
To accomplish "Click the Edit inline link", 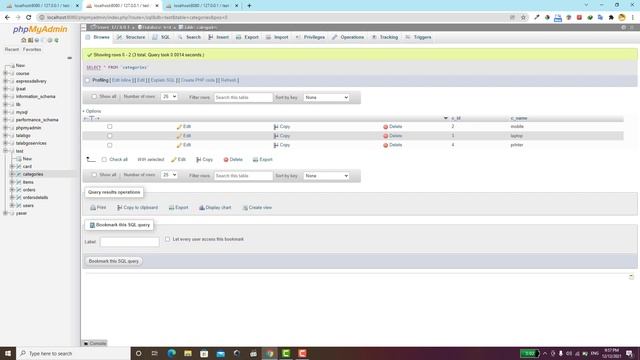I will (x=121, y=80).
